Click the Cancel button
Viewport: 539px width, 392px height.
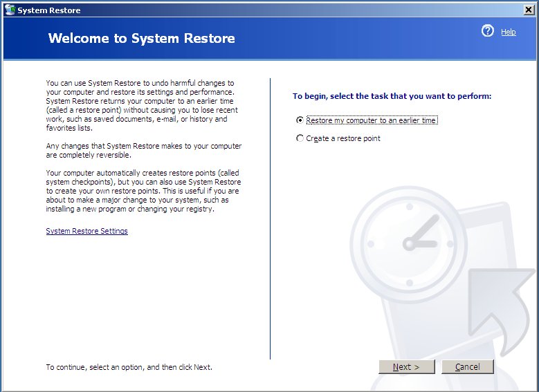pyautogui.click(x=468, y=367)
